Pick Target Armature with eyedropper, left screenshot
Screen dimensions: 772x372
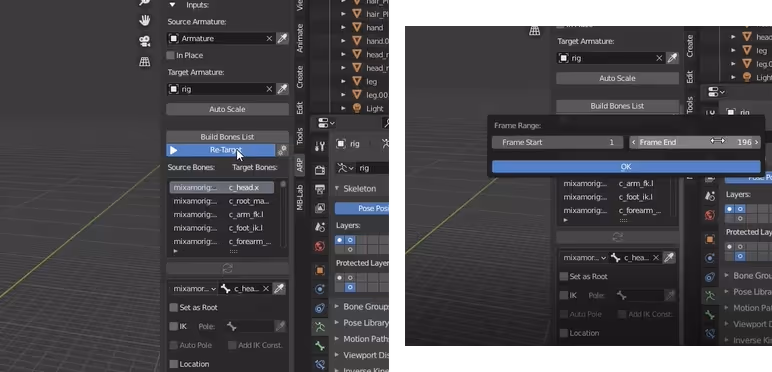[x=282, y=89]
